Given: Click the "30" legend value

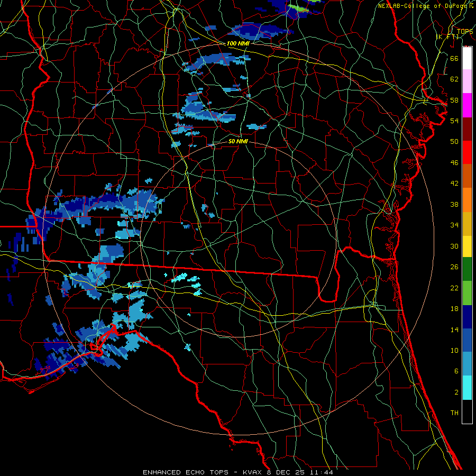Looking at the screenshot, I should tap(454, 246).
